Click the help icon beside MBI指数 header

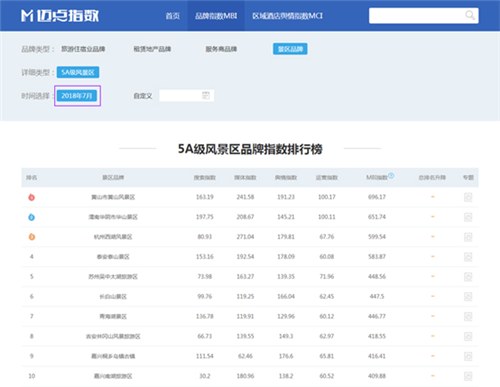click(x=391, y=175)
